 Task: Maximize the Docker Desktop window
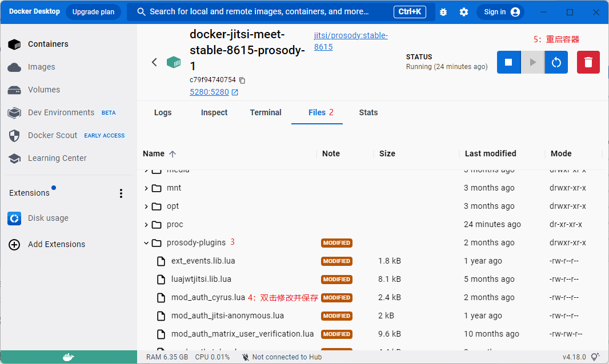coord(570,12)
